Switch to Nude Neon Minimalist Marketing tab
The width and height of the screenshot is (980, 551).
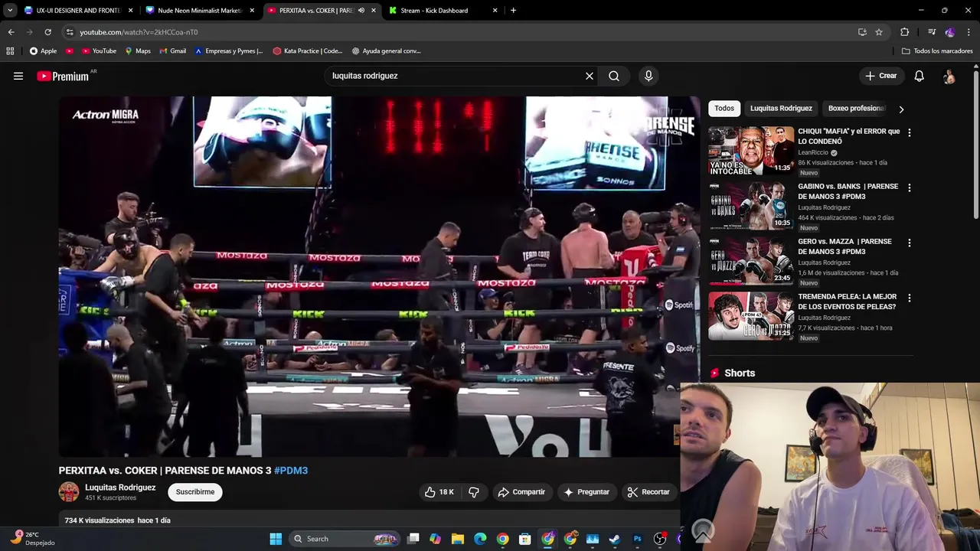coord(199,11)
